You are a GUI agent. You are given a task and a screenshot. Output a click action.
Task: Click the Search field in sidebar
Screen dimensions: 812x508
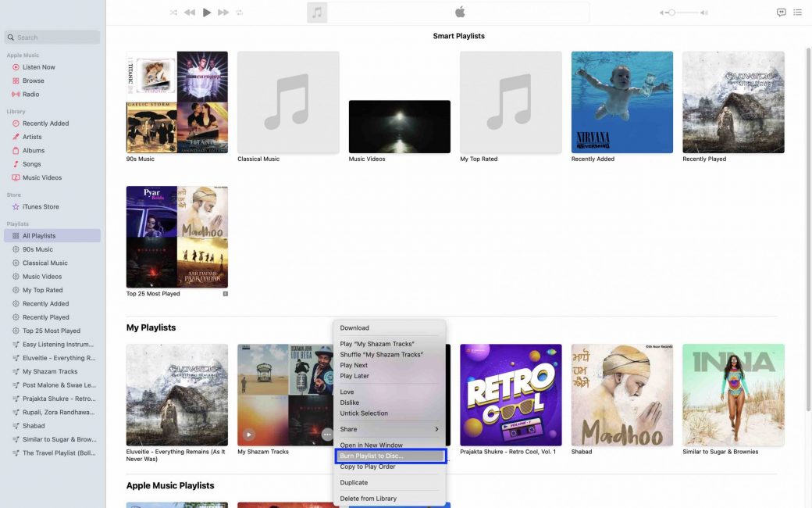(53, 38)
